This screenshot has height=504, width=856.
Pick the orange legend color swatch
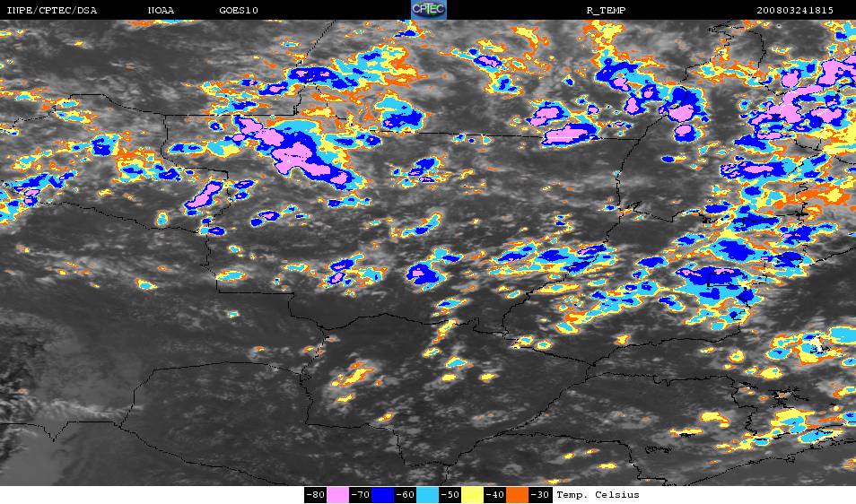point(517,495)
